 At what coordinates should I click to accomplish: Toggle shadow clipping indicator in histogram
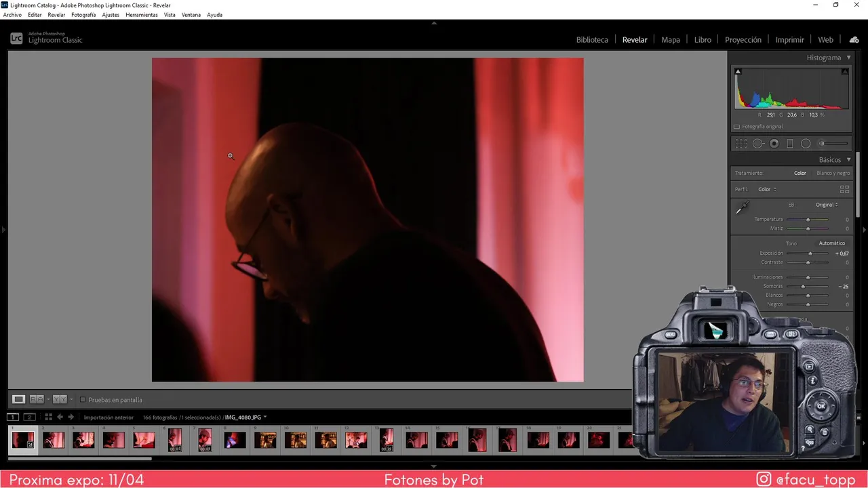(738, 71)
